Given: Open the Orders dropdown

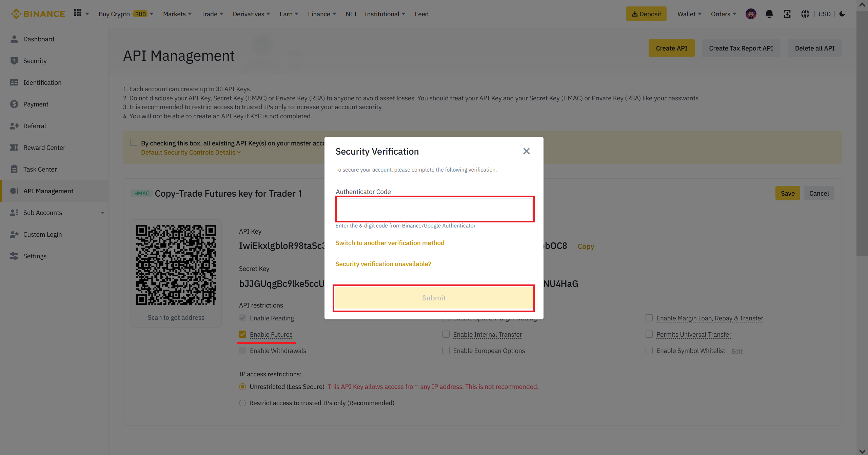Looking at the screenshot, I should (724, 14).
